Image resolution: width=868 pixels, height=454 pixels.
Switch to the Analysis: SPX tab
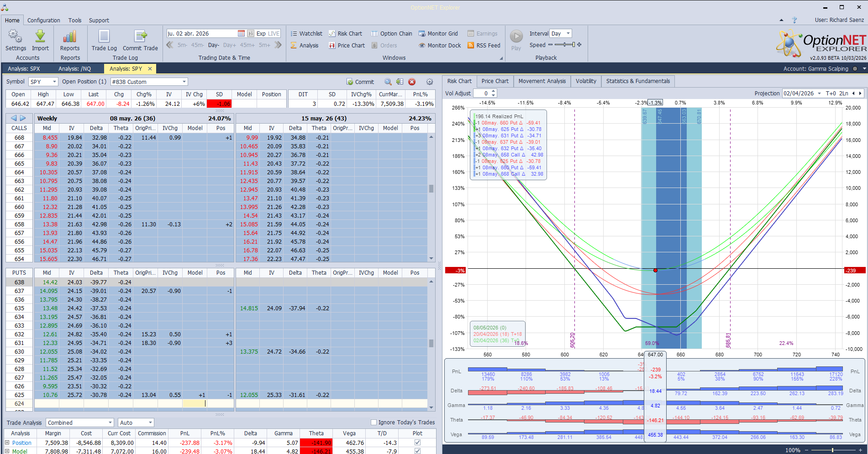[24, 69]
